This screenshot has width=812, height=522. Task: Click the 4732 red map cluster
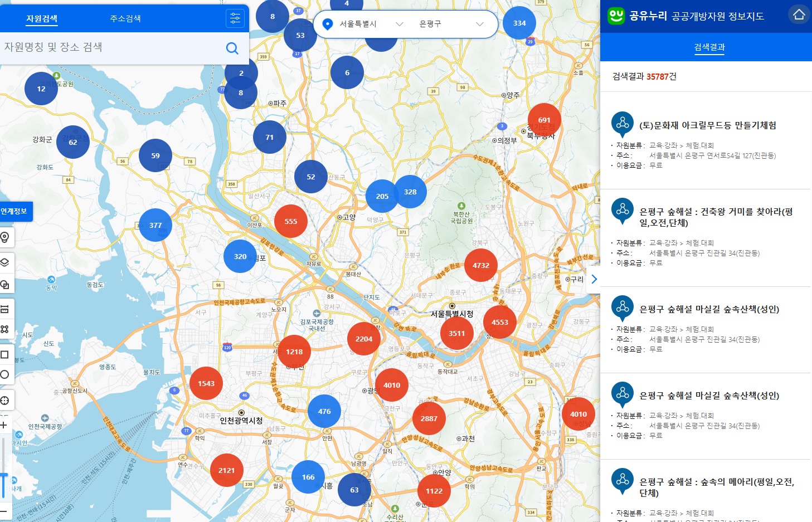point(481,266)
